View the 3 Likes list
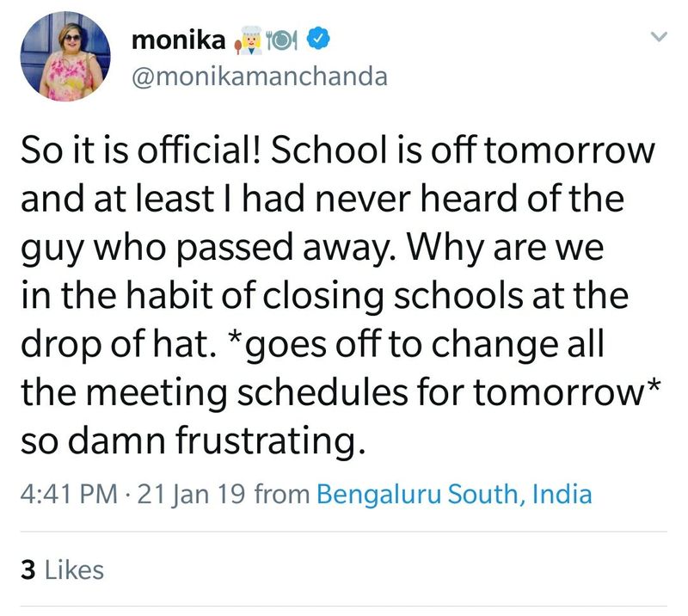This screenshot has width=688, height=616. 62,570
